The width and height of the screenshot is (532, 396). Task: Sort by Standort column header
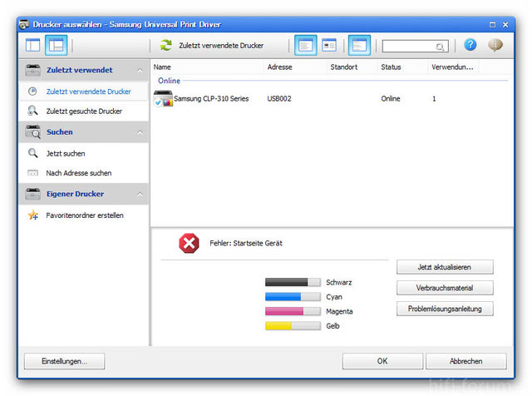click(x=344, y=67)
